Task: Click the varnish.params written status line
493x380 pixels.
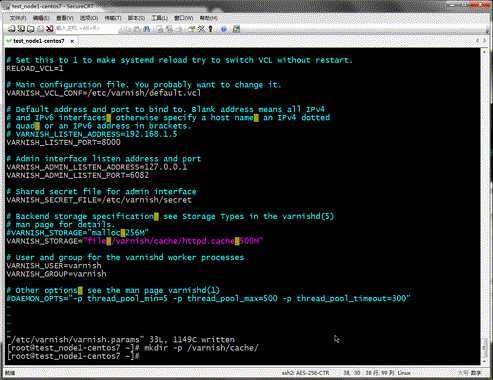Action: [120, 340]
